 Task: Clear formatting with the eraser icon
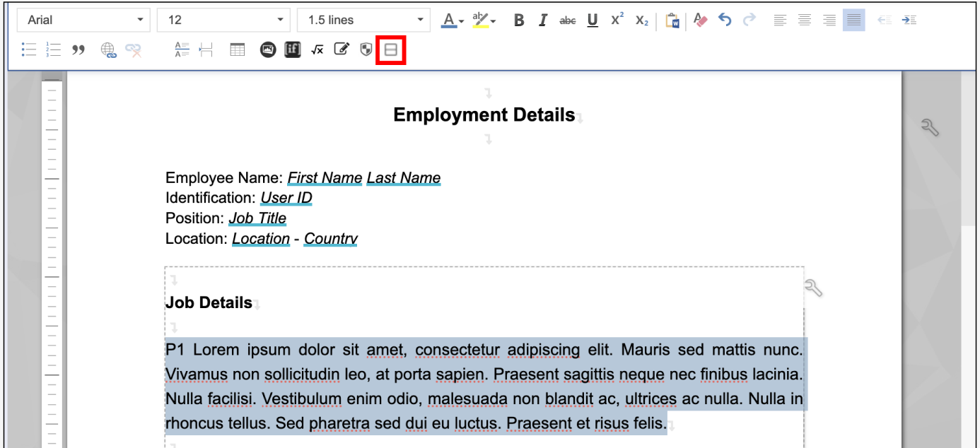[700, 20]
